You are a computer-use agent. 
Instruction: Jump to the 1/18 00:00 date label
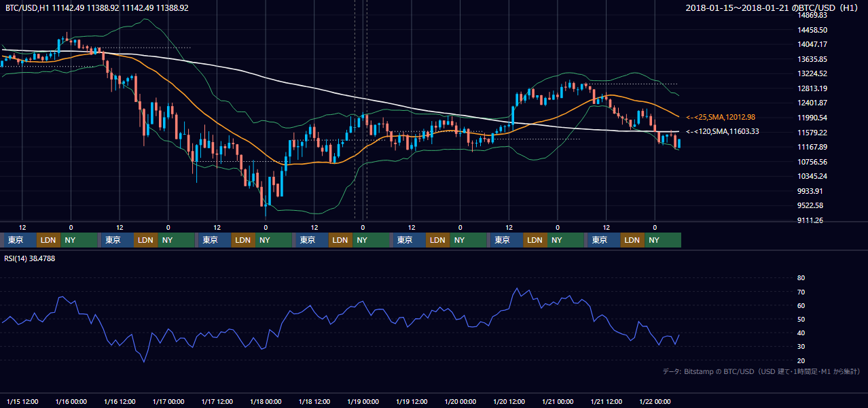coord(266,401)
